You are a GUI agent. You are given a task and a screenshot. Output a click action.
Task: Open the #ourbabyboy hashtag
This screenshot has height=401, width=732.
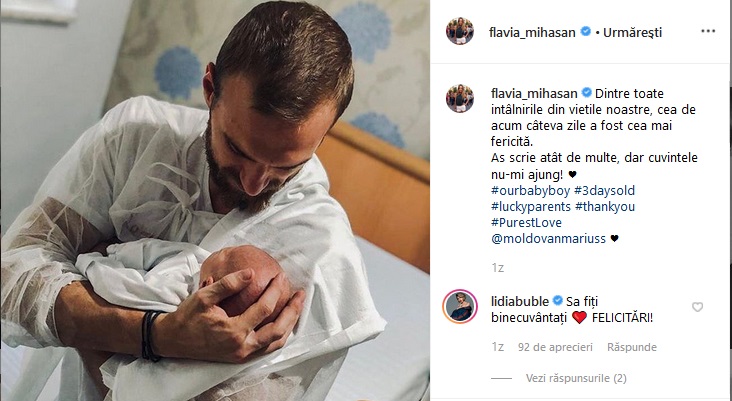530,190
